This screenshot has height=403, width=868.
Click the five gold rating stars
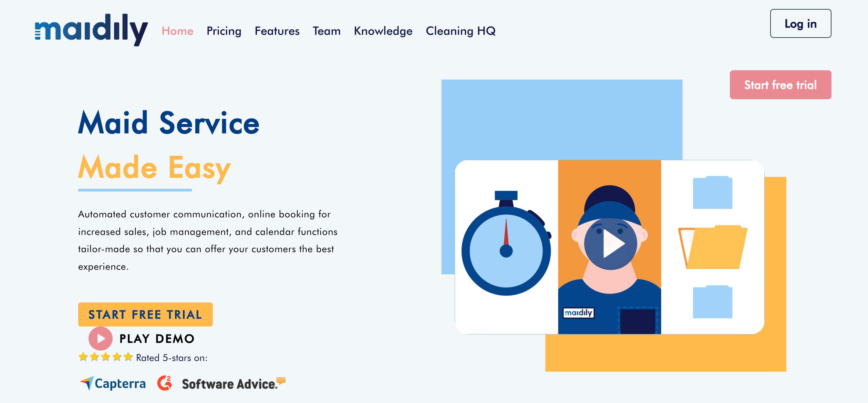tap(105, 357)
